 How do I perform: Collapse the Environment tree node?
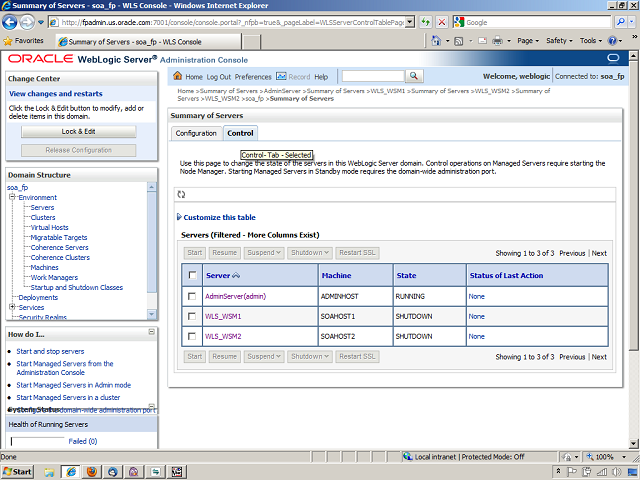12,197
